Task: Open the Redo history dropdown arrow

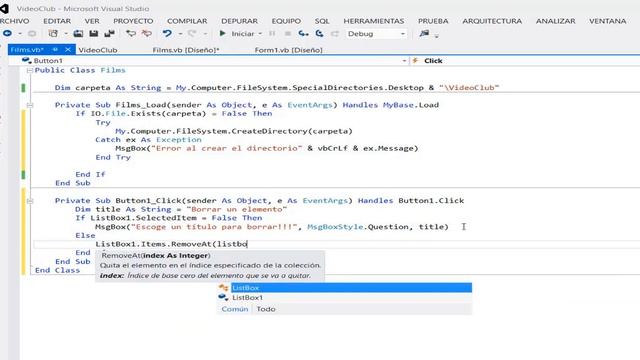Action: (205, 33)
